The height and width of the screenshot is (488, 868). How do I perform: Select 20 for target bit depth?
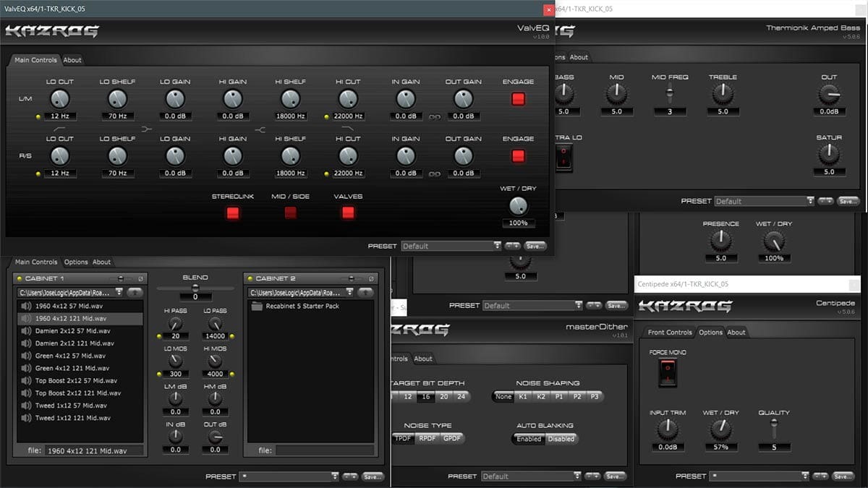click(x=444, y=396)
